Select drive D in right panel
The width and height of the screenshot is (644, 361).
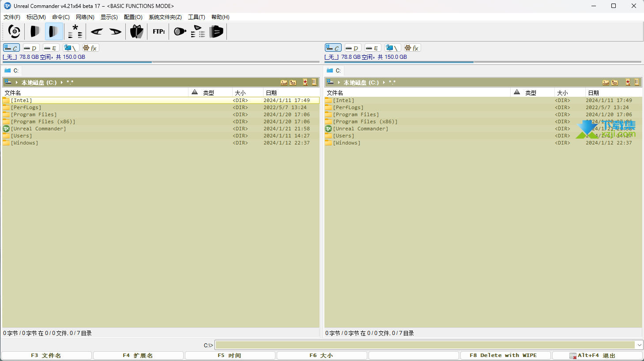coord(353,48)
